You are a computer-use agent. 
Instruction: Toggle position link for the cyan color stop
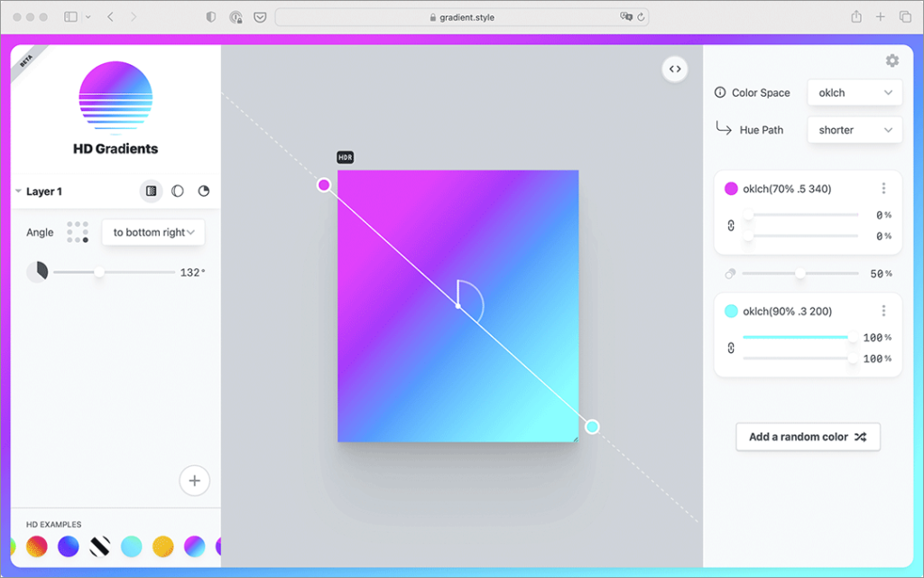pos(729,348)
